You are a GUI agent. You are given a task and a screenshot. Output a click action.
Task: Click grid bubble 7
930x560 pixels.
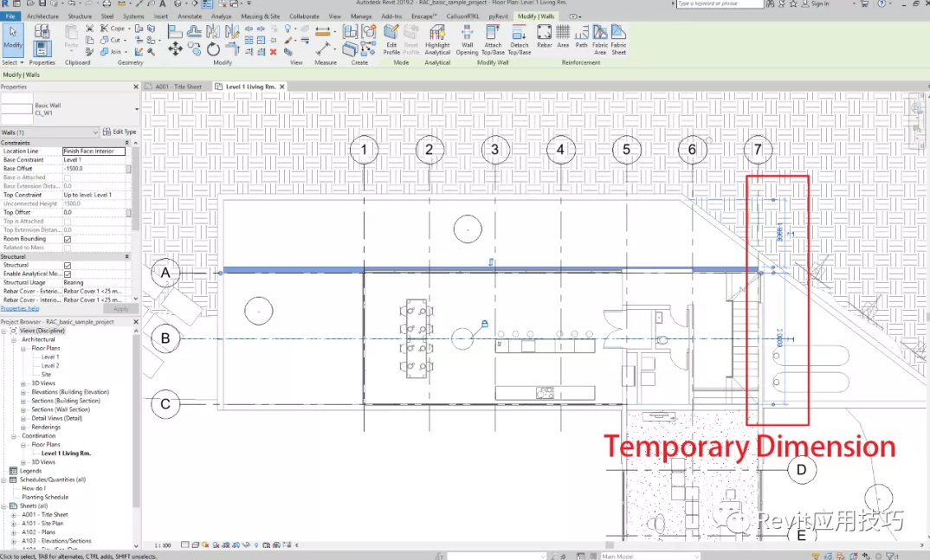(758, 150)
